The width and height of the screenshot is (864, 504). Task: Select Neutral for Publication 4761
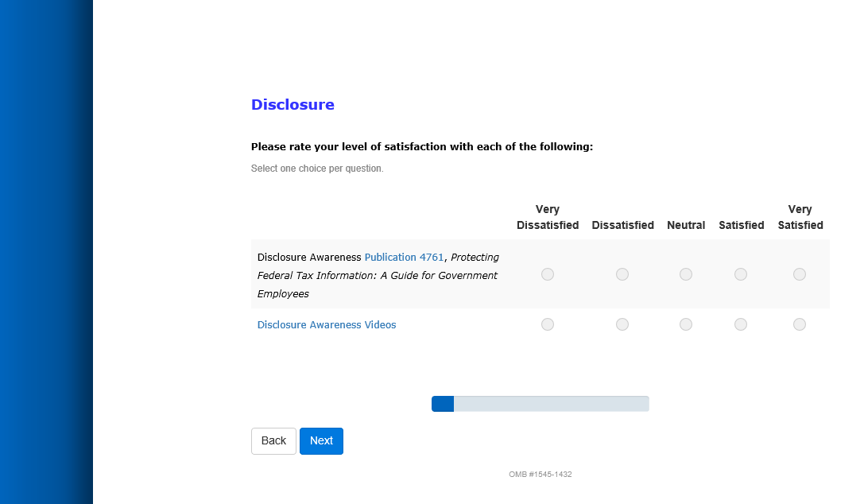pyautogui.click(x=686, y=274)
